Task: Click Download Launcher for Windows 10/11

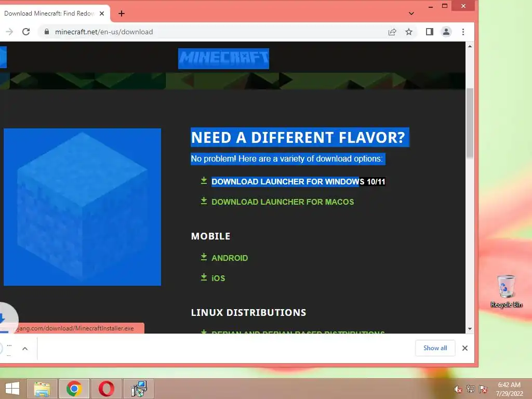Action: [x=298, y=181]
